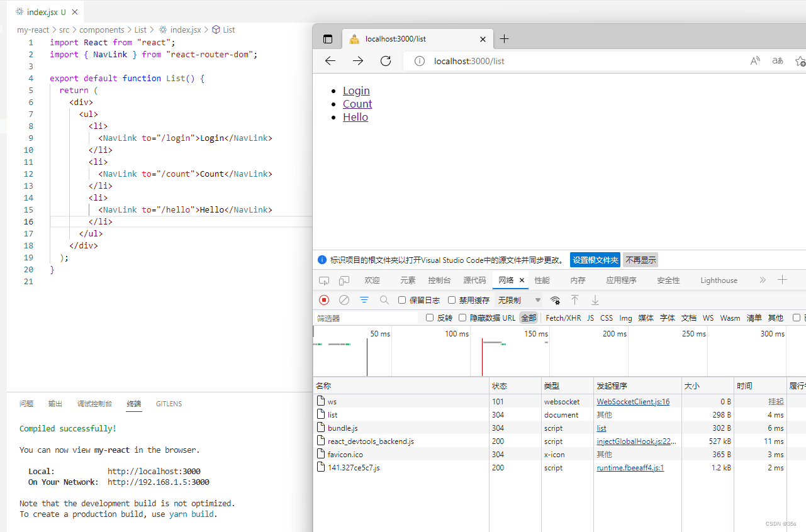The width and height of the screenshot is (806, 532).
Task: Click the 设置根文件夹 button in the notification
Action: tap(595, 260)
